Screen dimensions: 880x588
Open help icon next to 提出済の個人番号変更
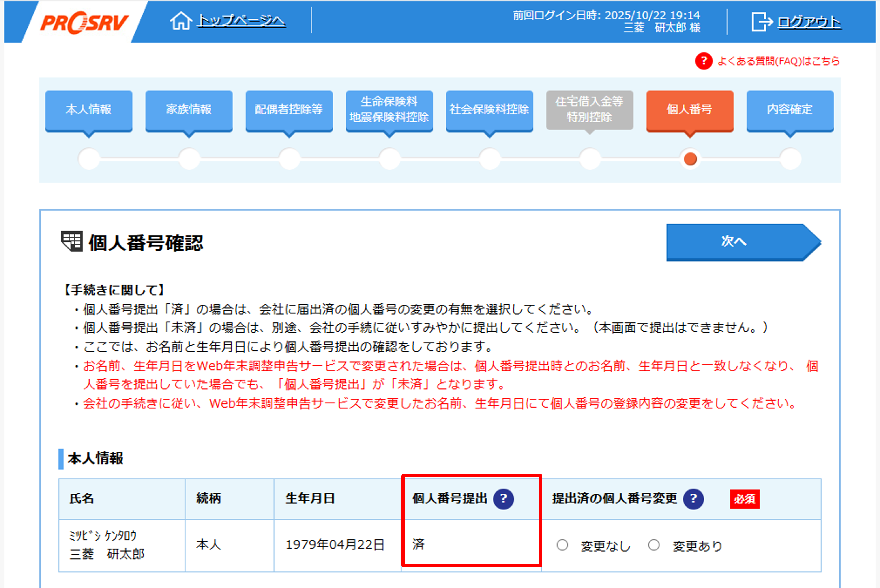point(693,499)
